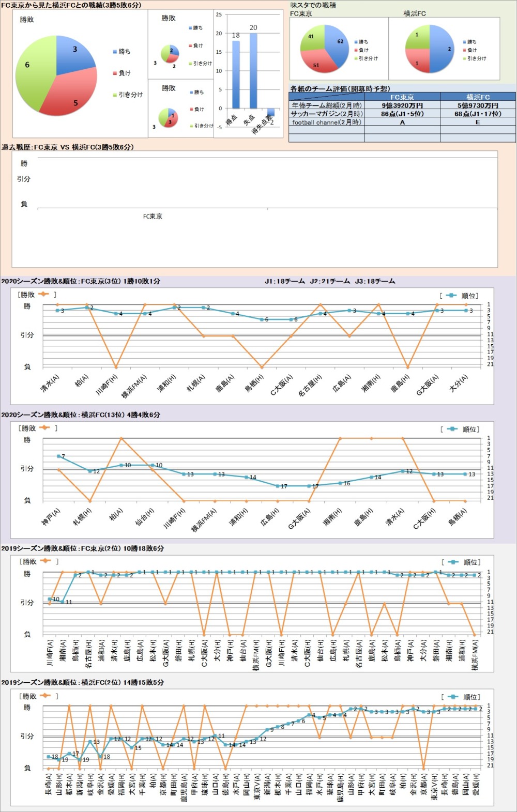
Task: Click the '味スタでの戦績' heading
Action: click(x=313, y=5)
